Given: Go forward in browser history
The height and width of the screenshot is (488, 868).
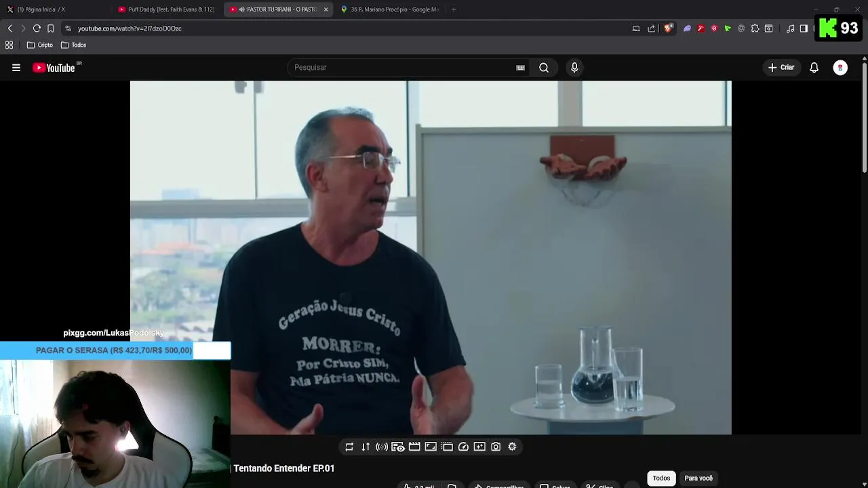Looking at the screenshot, I should (23, 28).
